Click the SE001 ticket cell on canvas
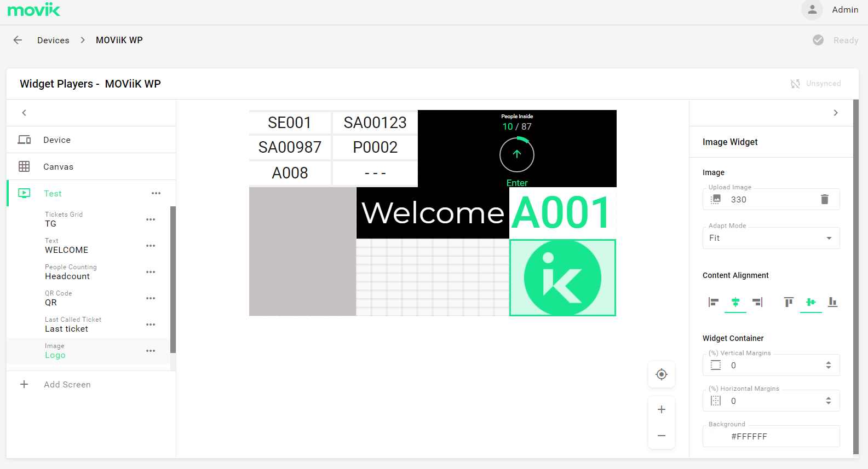868x469 pixels. pos(290,123)
